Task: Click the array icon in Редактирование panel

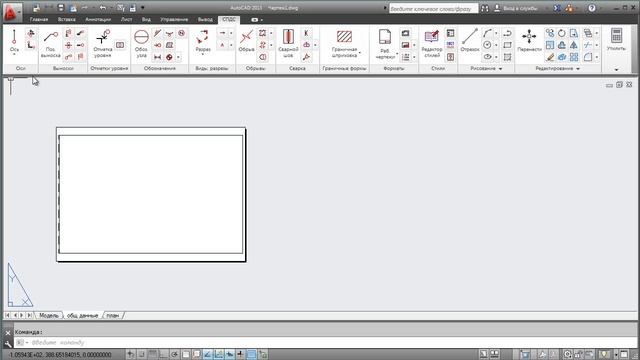Action: (574, 57)
